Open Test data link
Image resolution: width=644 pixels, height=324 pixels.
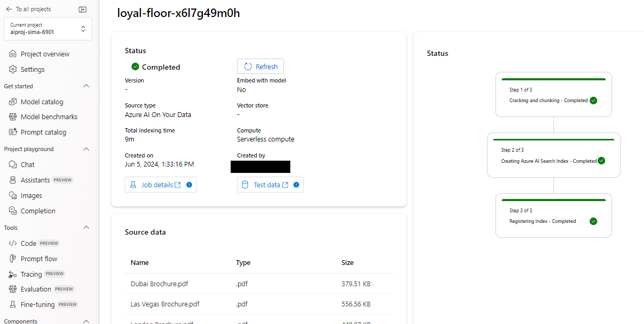[271, 185]
